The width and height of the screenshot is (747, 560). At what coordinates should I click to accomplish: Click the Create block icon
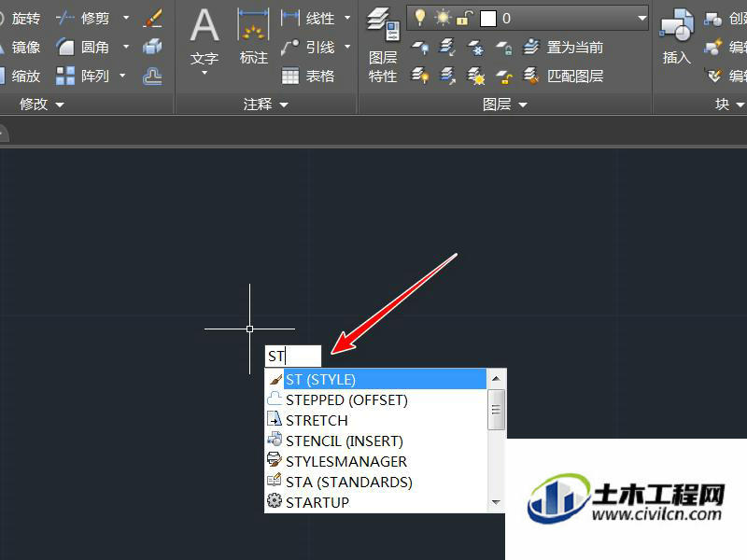713,19
